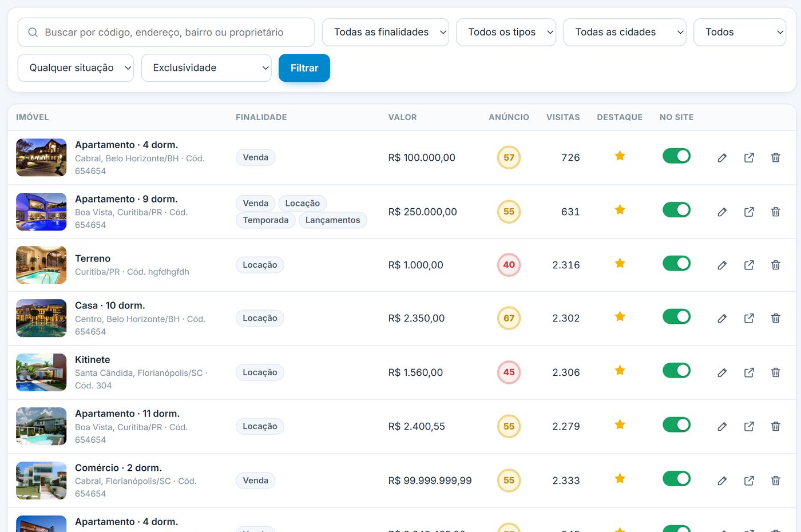Delete the Terreno listing

pos(776,265)
